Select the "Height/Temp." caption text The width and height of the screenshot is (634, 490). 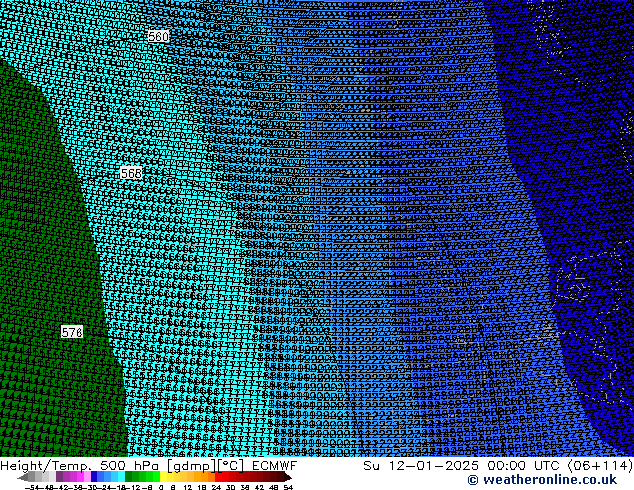pos(44,465)
